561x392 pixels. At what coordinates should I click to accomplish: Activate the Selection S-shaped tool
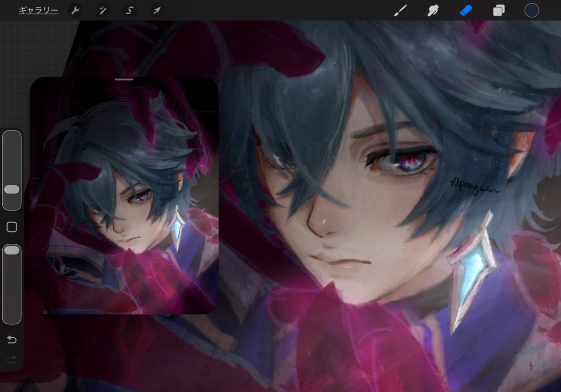click(130, 10)
